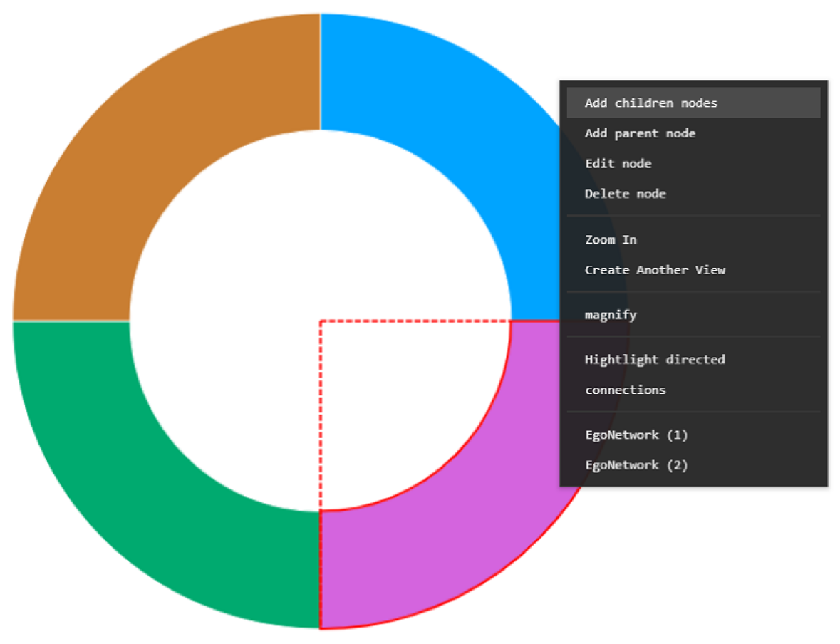The height and width of the screenshot is (644, 840).
Task: Choose 'Create Another View' option
Action: (x=655, y=270)
